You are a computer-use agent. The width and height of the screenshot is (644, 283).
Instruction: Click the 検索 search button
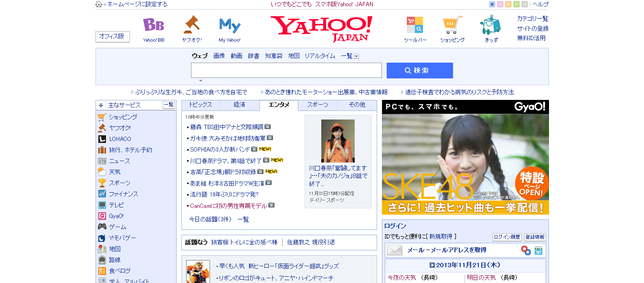pyautogui.click(x=420, y=70)
